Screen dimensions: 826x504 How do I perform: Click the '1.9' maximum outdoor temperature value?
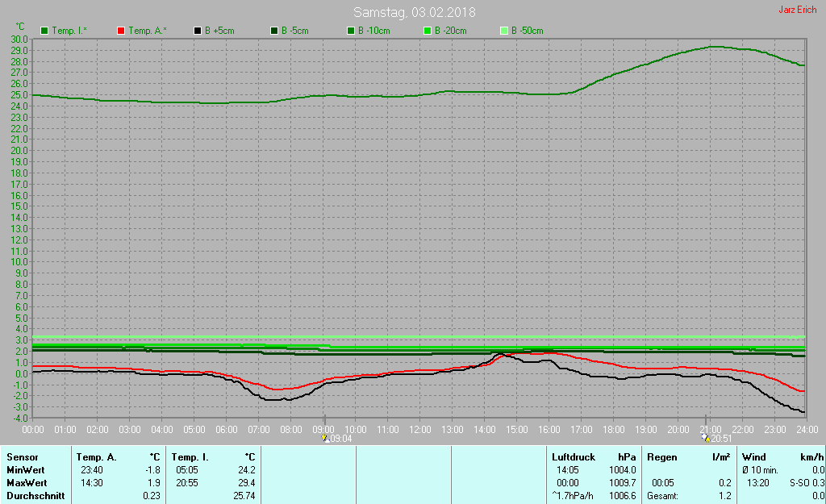coord(154,483)
